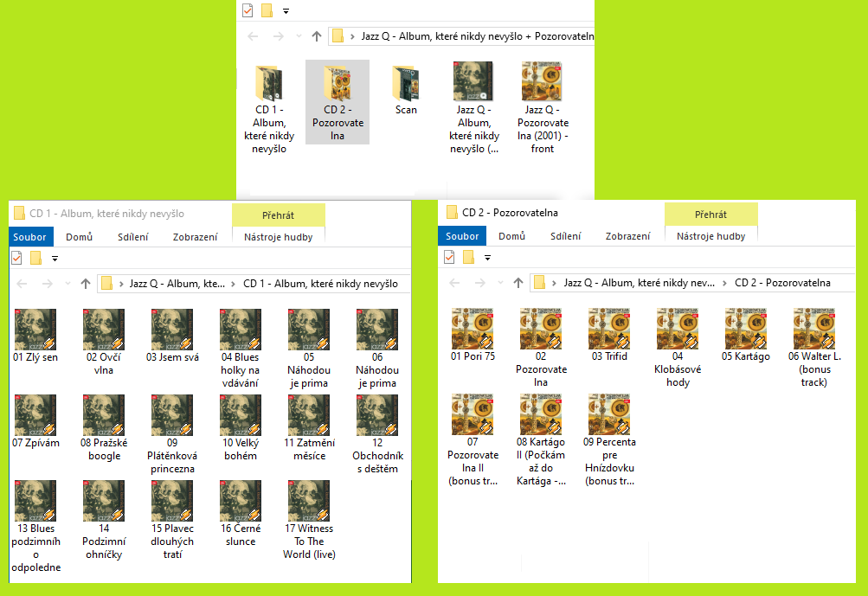
Task: Select track 03 Jsem svá
Action: [172, 336]
